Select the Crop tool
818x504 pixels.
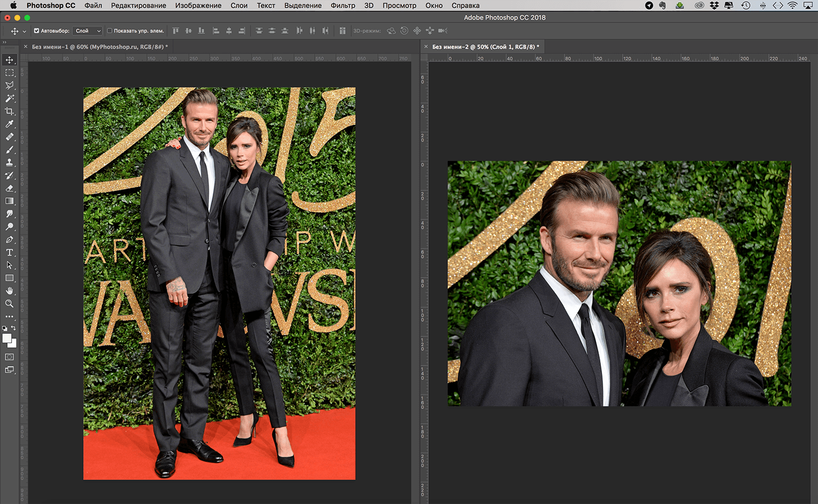[9, 111]
